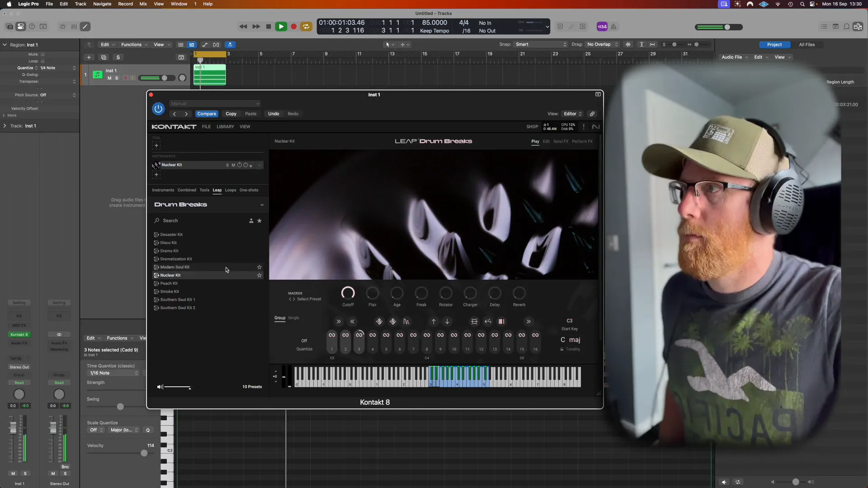Click the Search field in Kontakt browser
Screen dimensions: 868x488
(199, 221)
